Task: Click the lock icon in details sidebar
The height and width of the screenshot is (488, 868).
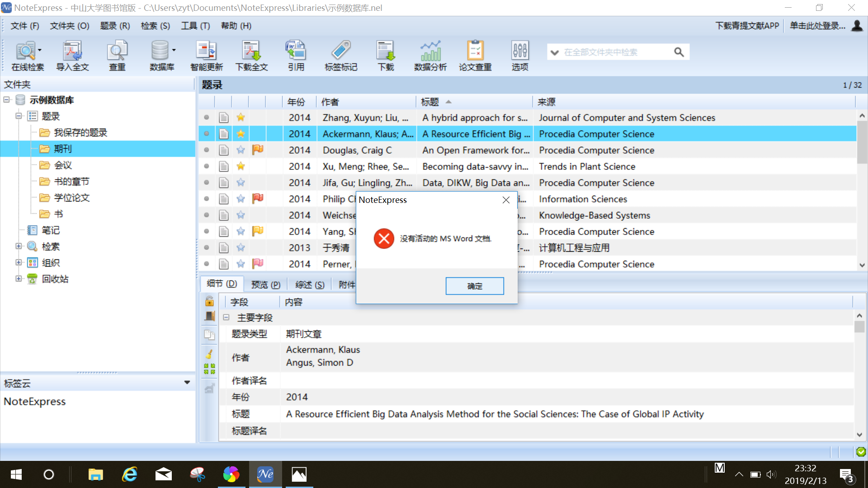Action: tap(209, 301)
